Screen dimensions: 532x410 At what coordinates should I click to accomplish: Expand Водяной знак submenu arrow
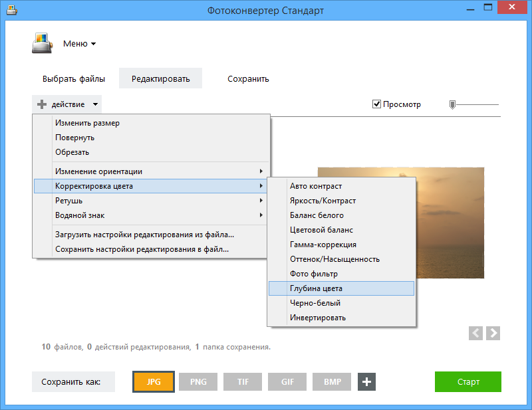coord(261,215)
